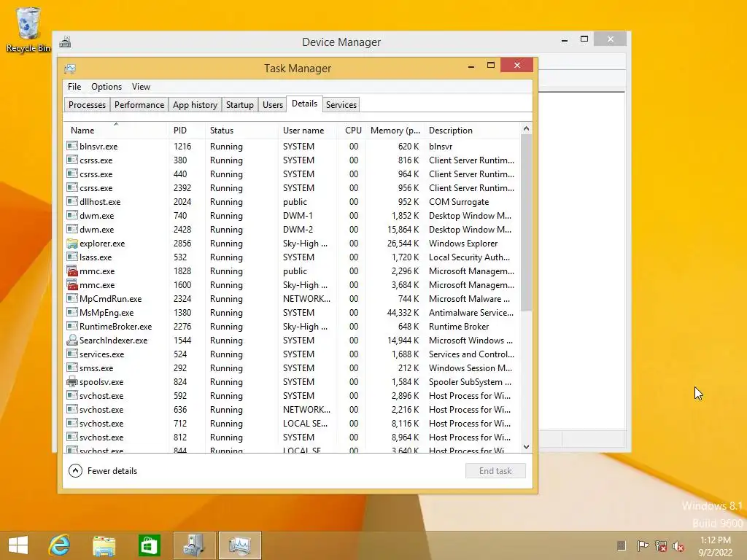The image size is (747, 560).
Task: Sort by the User name column header
Action: (307, 131)
